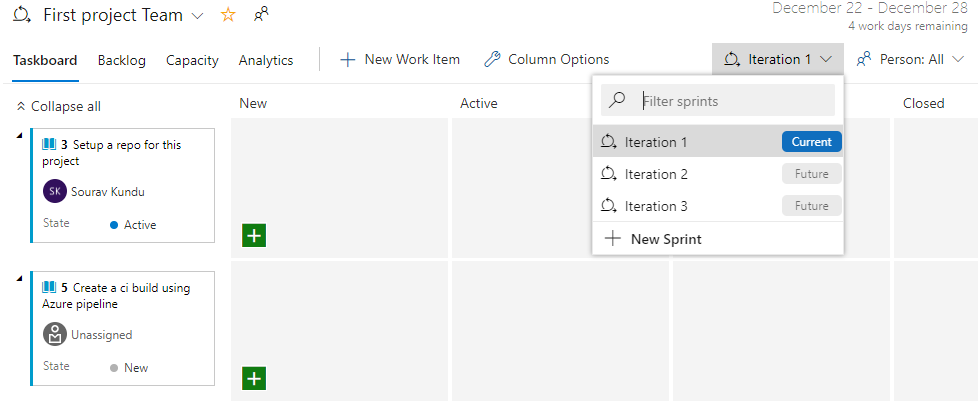Select Iteration 2 from sprint list

656,174
